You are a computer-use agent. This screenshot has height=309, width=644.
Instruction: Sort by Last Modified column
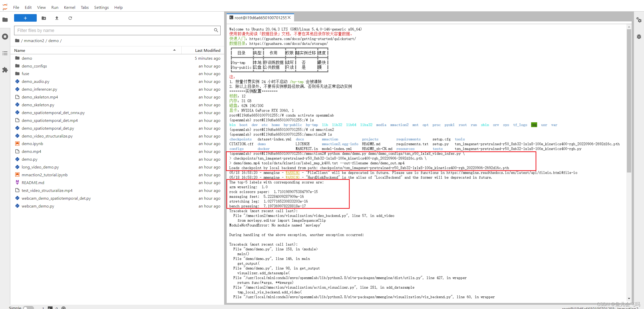[x=208, y=50]
